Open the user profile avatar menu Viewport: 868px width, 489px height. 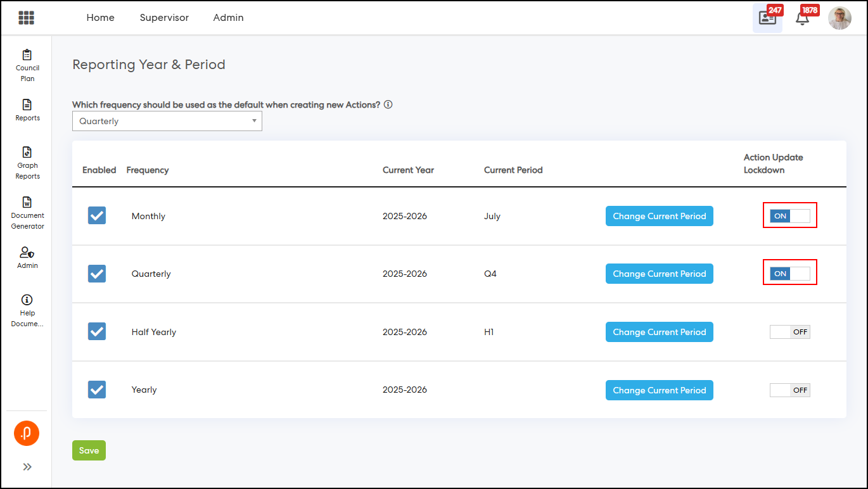[x=839, y=18]
